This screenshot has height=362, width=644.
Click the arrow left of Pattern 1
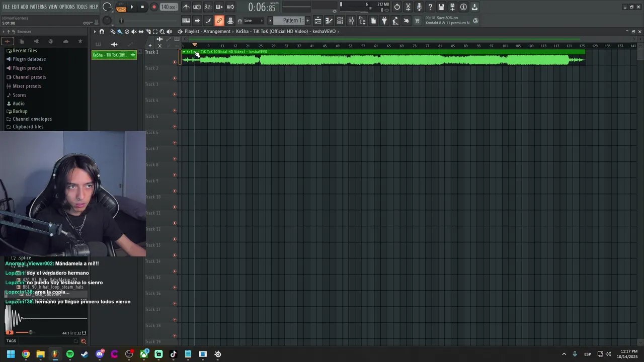point(270,21)
